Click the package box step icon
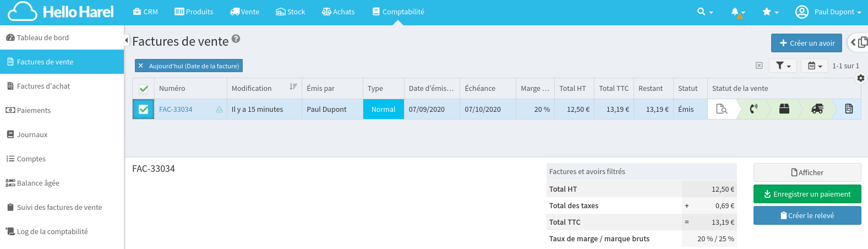The height and width of the screenshot is (249, 868). click(784, 109)
